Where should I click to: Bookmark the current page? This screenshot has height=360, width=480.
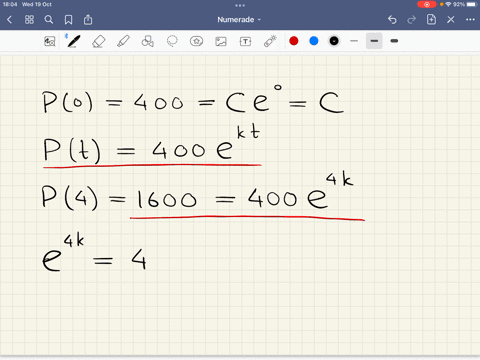pyautogui.click(x=68, y=20)
